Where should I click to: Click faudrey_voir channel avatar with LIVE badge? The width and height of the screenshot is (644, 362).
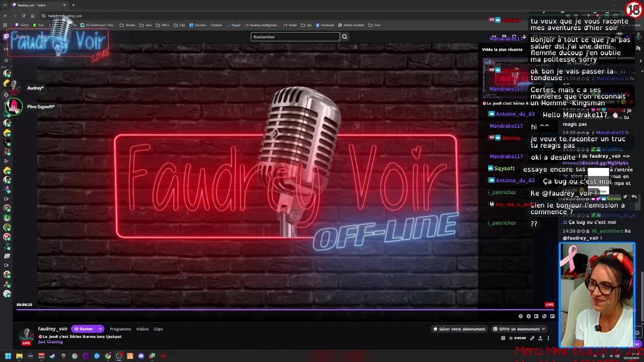(26, 337)
